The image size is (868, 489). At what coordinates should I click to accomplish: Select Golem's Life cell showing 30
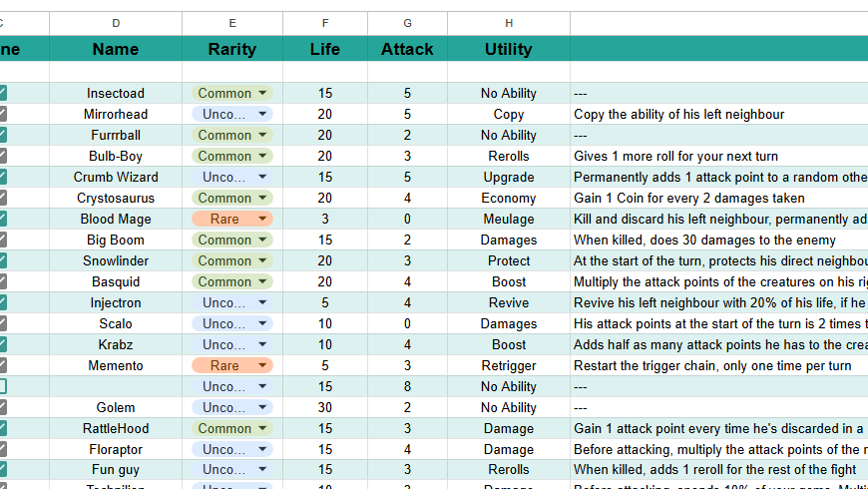point(325,407)
